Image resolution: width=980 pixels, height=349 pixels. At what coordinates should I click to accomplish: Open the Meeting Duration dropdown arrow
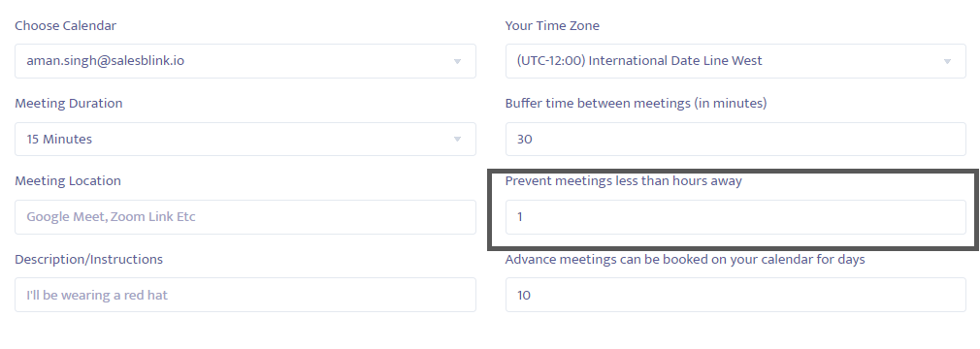(x=457, y=139)
